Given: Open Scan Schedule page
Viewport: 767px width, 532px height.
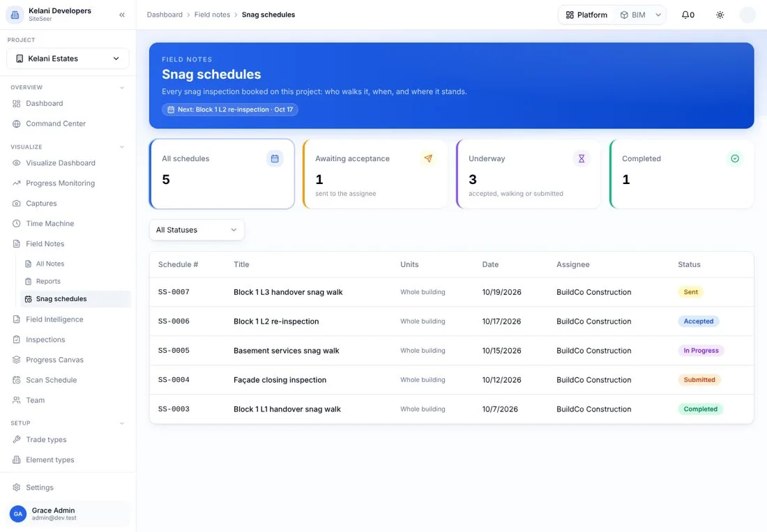Looking at the screenshot, I should 68,380.
